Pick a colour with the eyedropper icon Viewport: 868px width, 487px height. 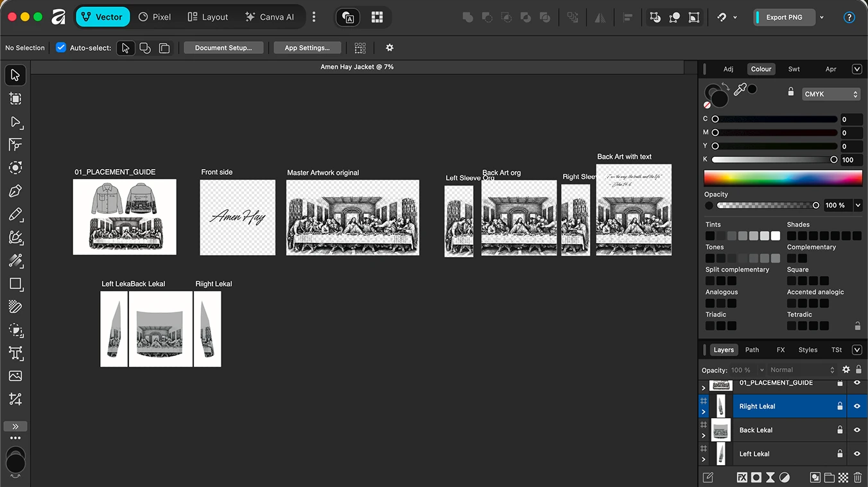(x=740, y=89)
